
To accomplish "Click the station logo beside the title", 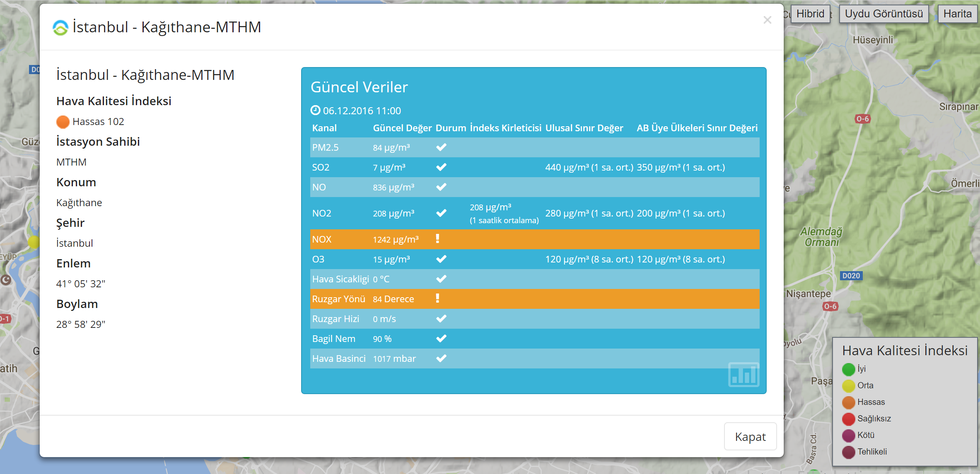I will click(x=60, y=28).
